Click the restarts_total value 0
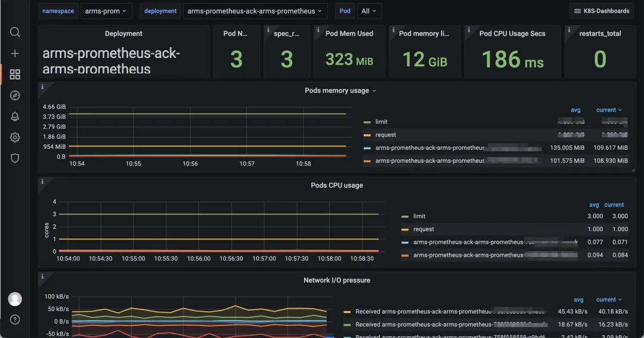 pyautogui.click(x=600, y=60)
